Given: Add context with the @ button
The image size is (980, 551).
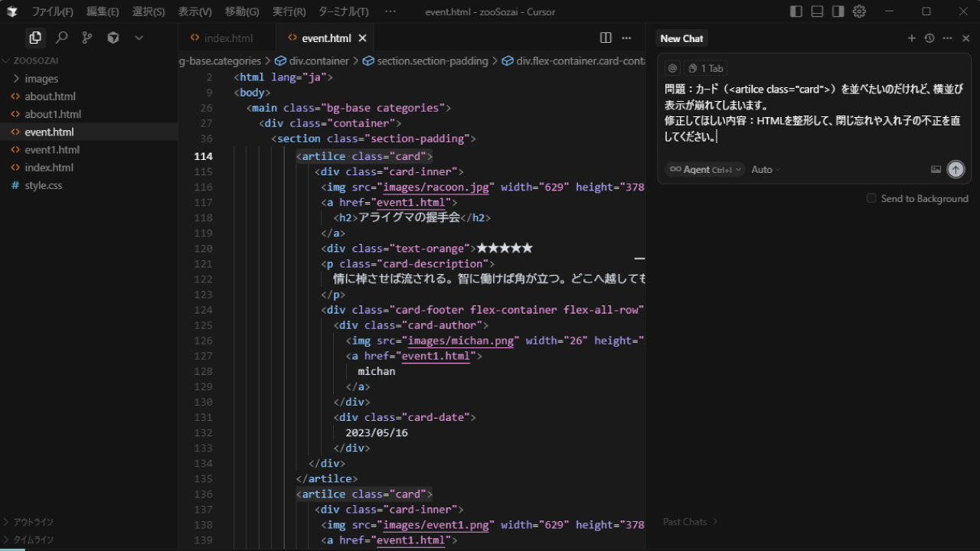Looking at the screenshot, I should pos(672,68).
